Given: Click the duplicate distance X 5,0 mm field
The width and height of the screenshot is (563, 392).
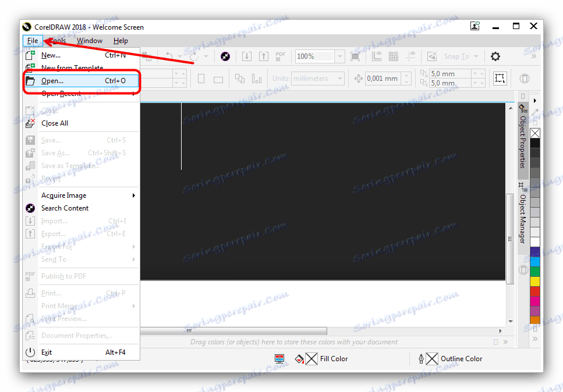Looking at the screenshot, I should point(451,73).
